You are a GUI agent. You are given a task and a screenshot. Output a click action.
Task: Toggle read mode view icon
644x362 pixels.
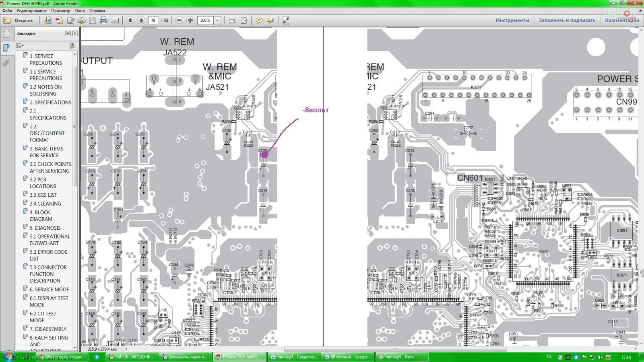click(x=286, y=21)
